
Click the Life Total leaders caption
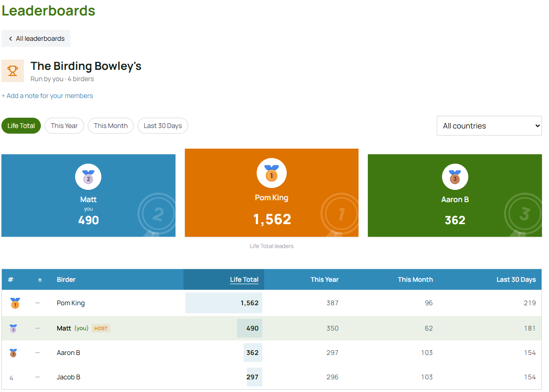(x=272, y=246)
